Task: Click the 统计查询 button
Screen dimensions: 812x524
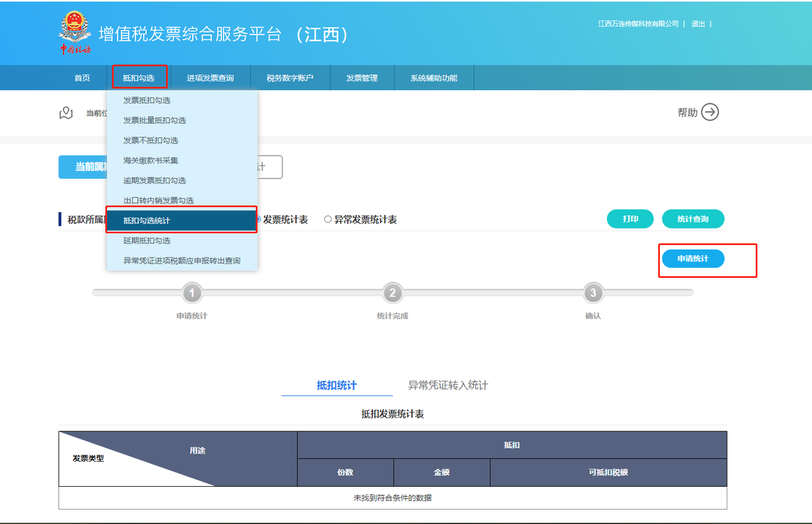Action: [x=693, y=219]
